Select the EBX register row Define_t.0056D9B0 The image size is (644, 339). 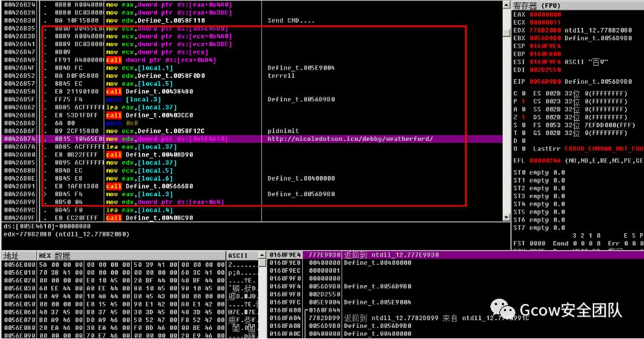(x=573, y=38)
